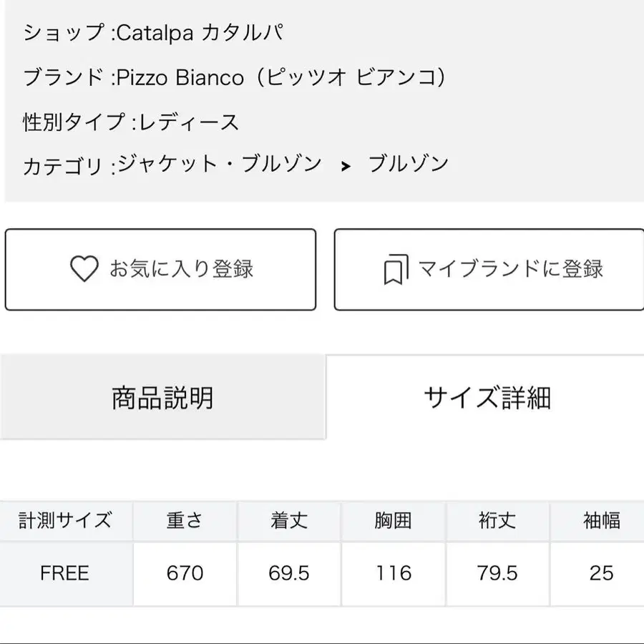644x644 pixels.
Task: Click the 着丈 column header
Action: [x=289, y=520]
